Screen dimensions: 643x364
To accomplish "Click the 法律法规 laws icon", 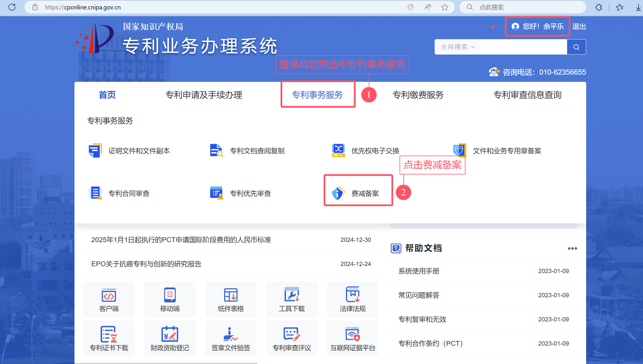I will (x=352, y=299).
